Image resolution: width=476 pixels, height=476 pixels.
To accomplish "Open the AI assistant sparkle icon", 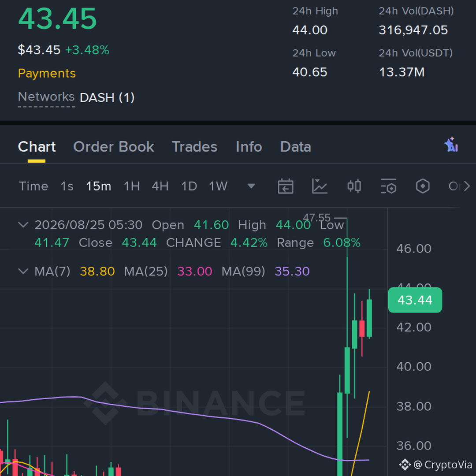I will pos(451,145).
